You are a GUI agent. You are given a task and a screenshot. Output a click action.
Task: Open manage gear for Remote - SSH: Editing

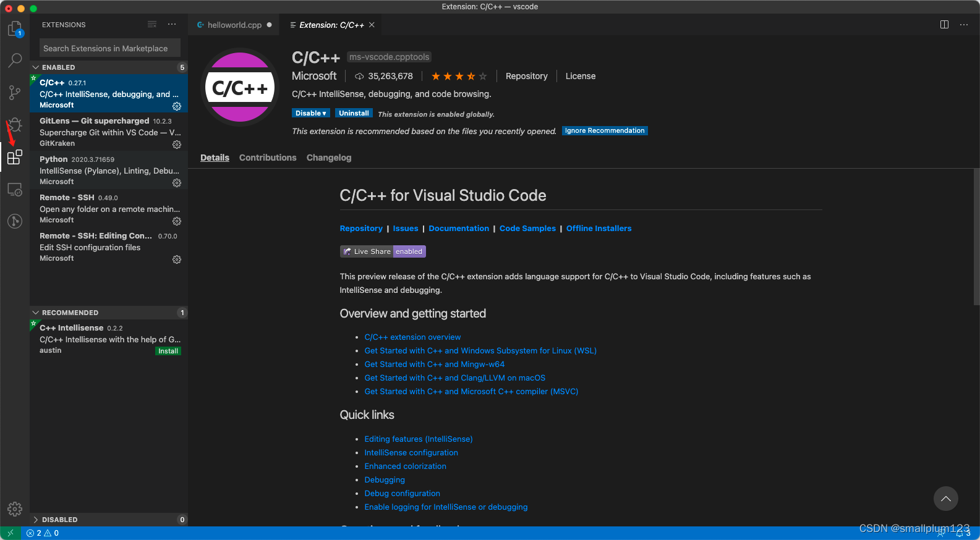point(177,259)
